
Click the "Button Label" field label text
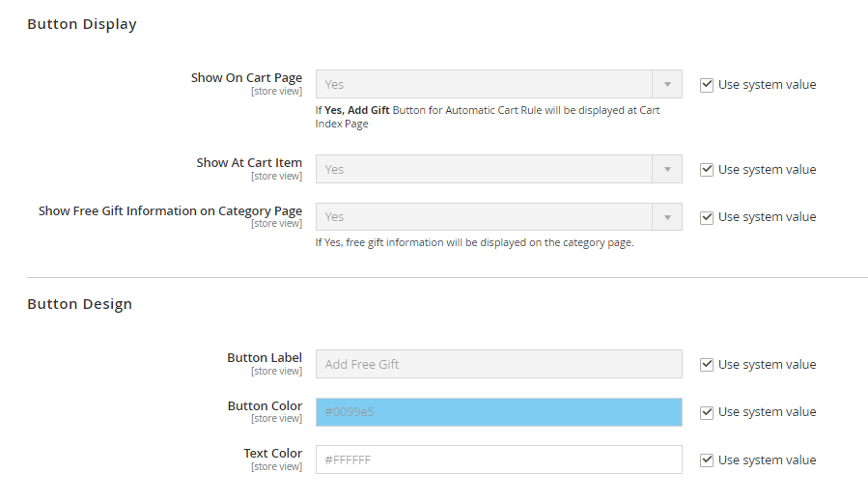(265, 358)
